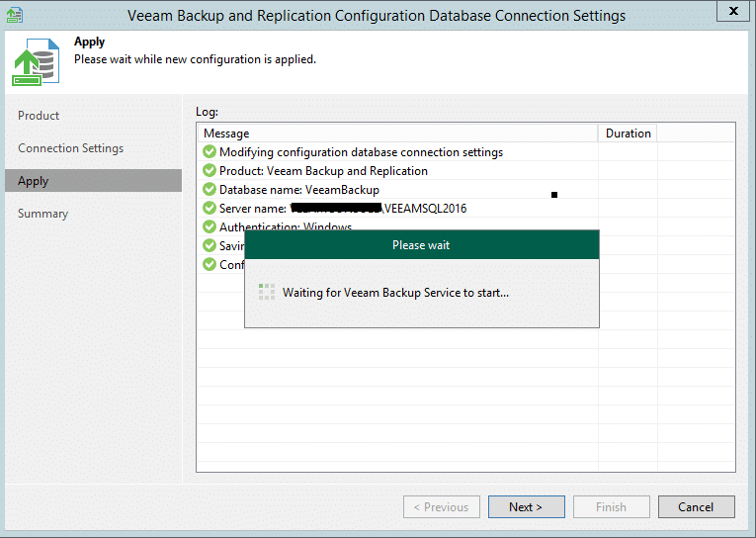Go to the Summary step

(x=42, y=214)
